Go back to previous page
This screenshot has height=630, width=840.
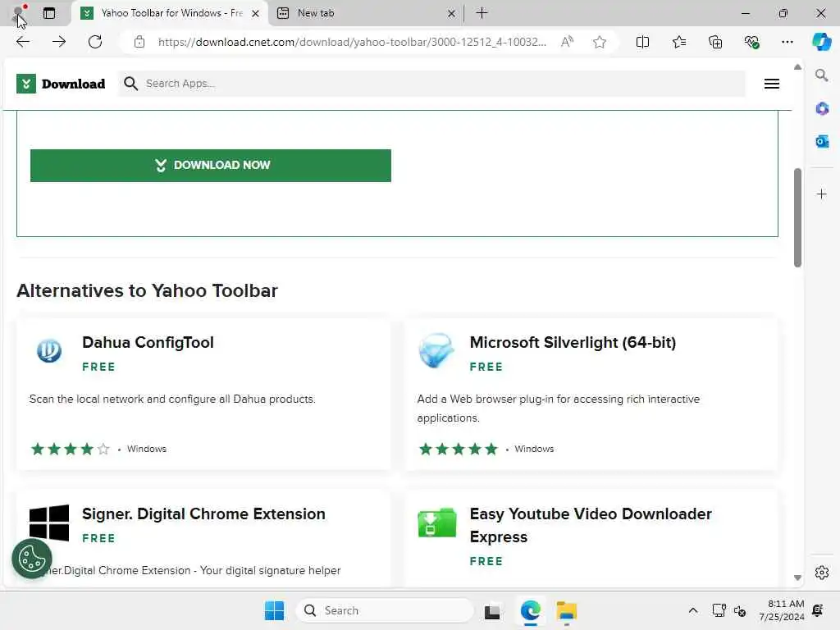[22, 42]
